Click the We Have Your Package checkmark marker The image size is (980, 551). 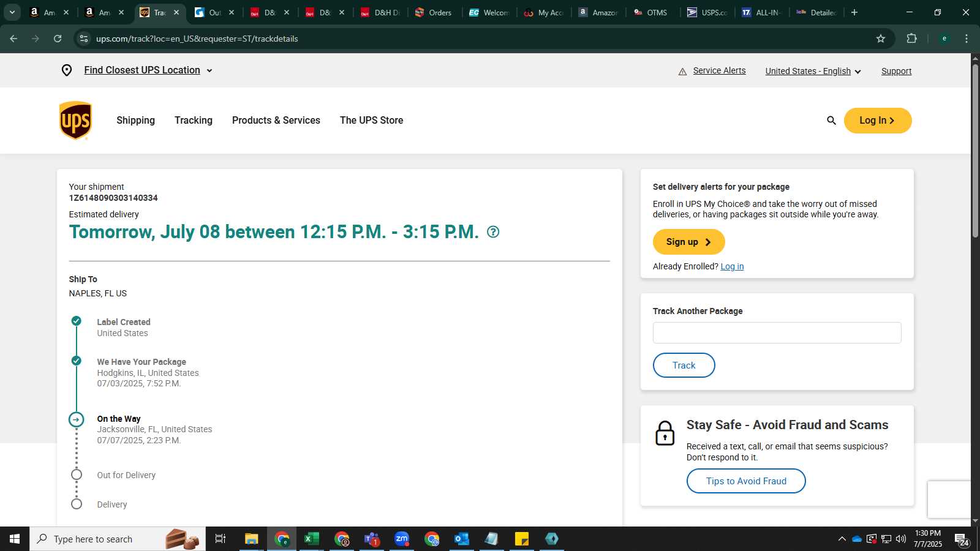tap(76, 361)
